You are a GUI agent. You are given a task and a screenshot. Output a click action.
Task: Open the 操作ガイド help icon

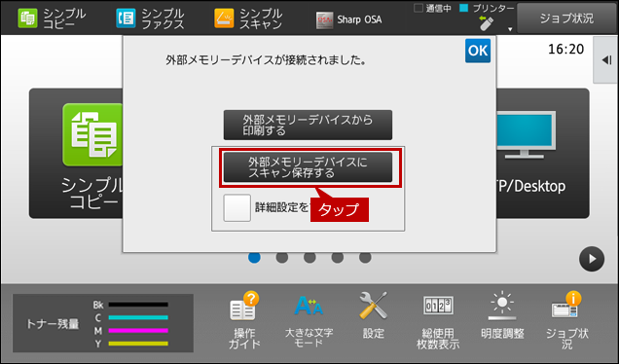[244, 320]
